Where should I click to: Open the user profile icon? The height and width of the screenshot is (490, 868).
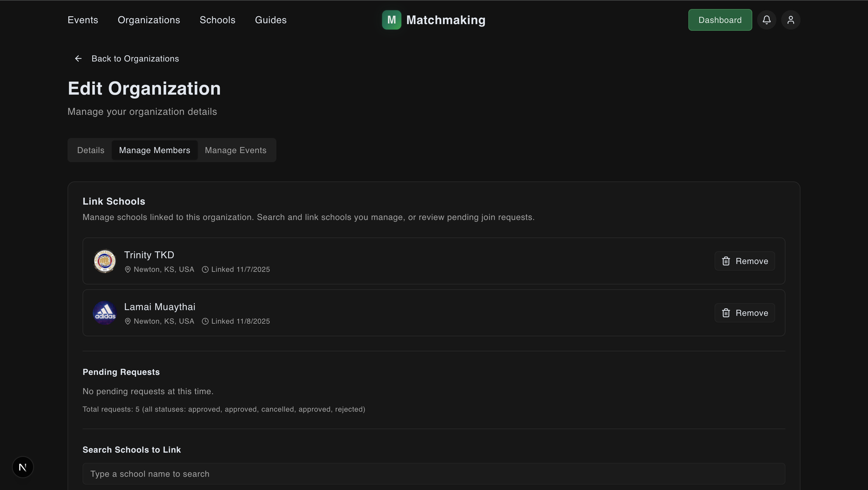pos(791,20)
